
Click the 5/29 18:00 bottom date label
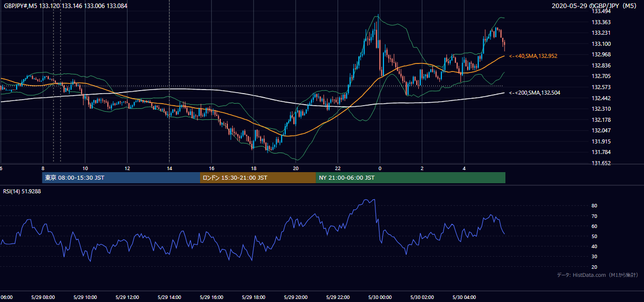(x=253, y=297)
